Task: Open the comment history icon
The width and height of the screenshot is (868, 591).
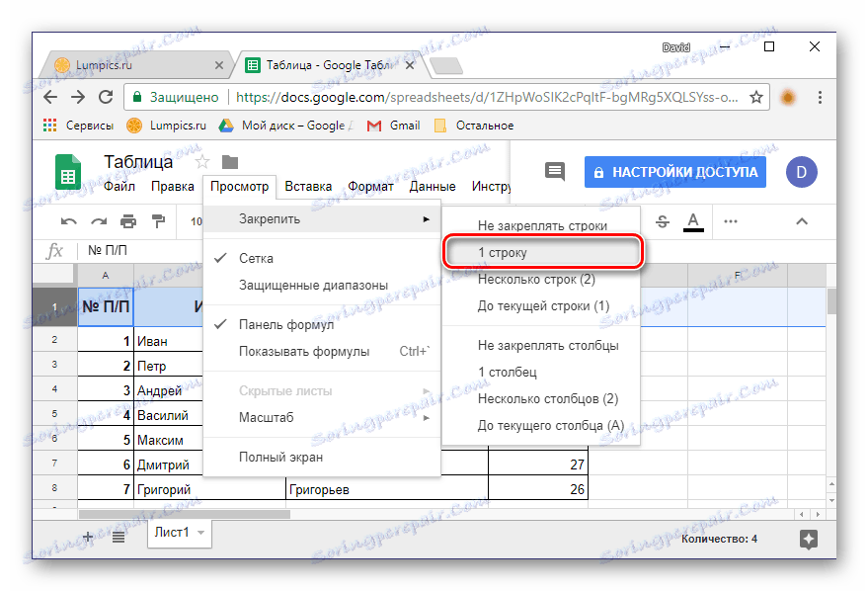Action: tap(553, 171)
